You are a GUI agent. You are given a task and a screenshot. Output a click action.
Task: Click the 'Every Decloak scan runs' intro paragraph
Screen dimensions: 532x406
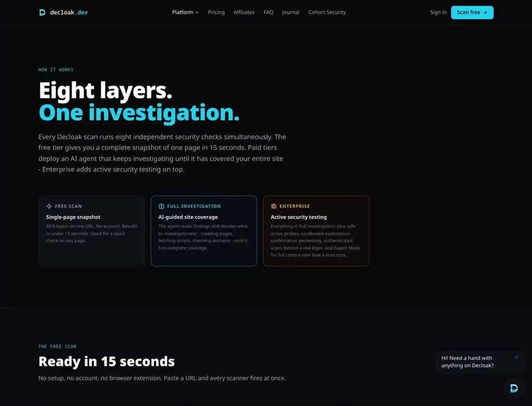162,153
